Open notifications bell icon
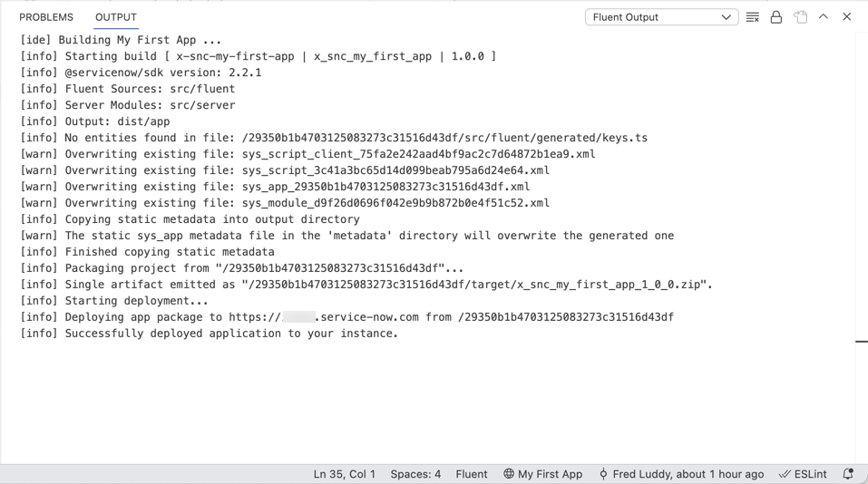Image resolution: width=868 pixels, height=484 pixels. pos(847,474)
